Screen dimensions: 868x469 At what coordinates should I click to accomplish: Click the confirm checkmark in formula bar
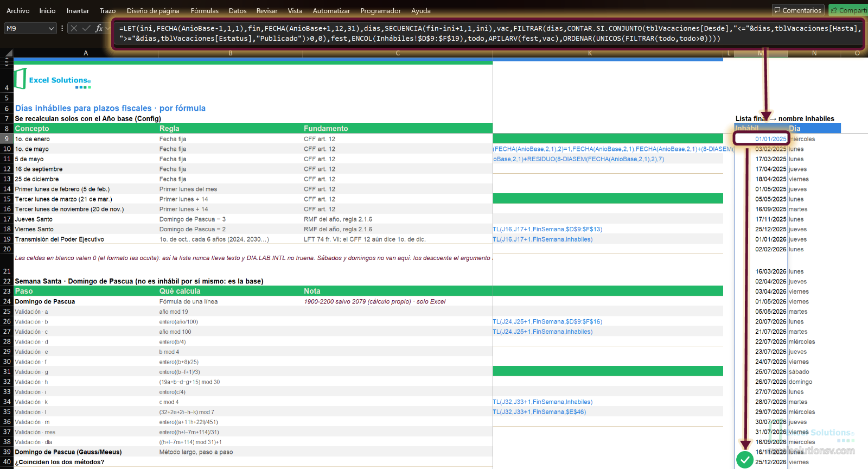pos(86,28)
